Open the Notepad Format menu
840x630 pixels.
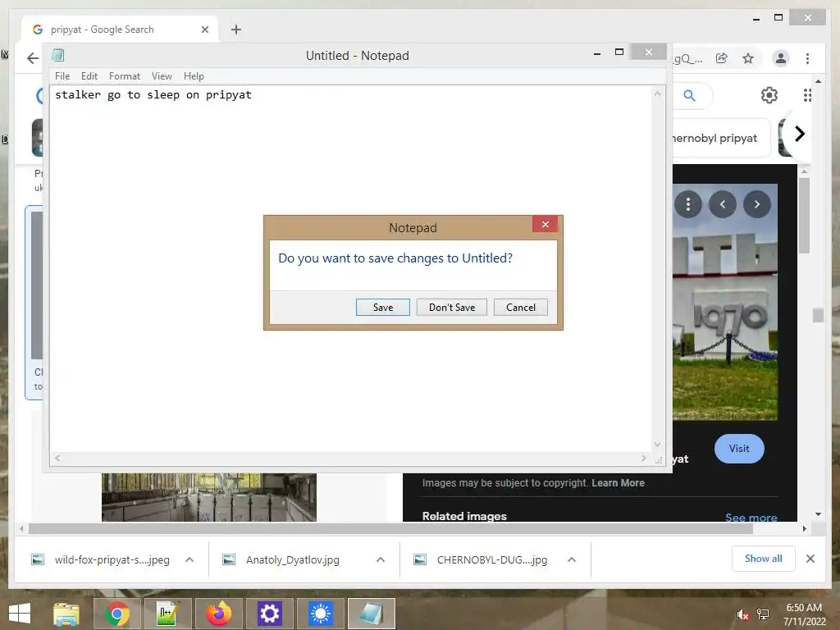pyautogui.click(x=125, y=76)
